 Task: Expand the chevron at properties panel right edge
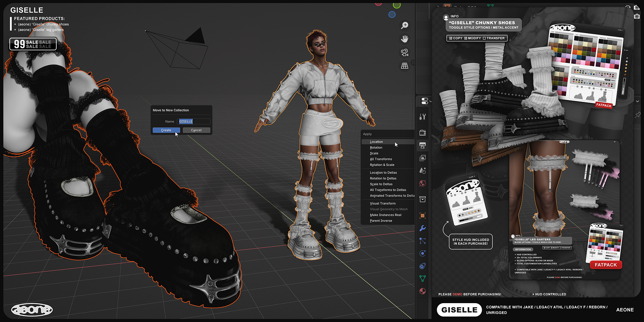pyautogui.click(x=637, y=101)
